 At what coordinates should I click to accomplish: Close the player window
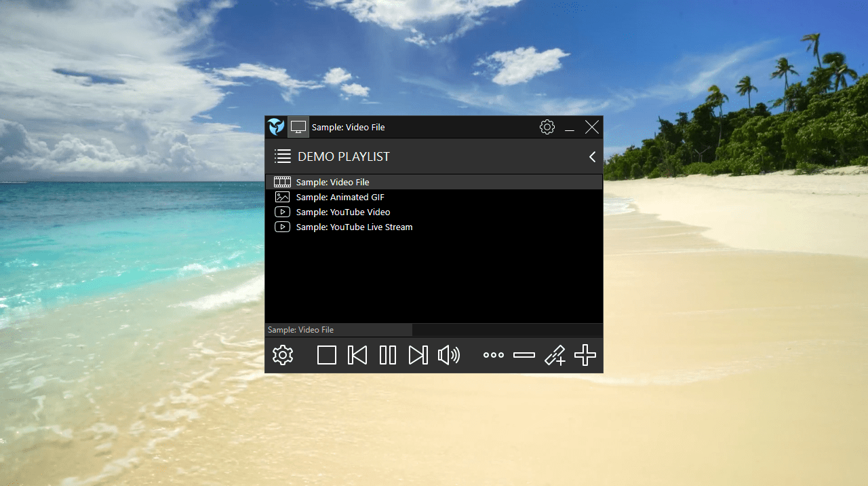(x=592, y=127)
